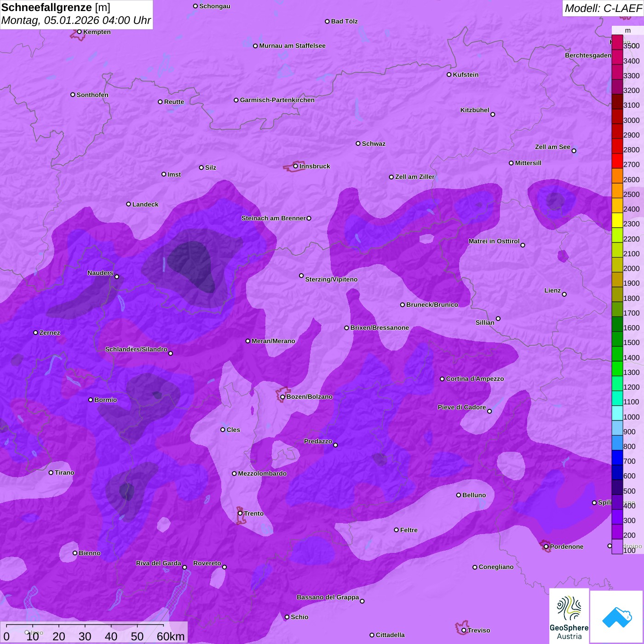Click the Matrei in Osttirol label
Viewport: 644px width, 644px height.
point(494,241)
